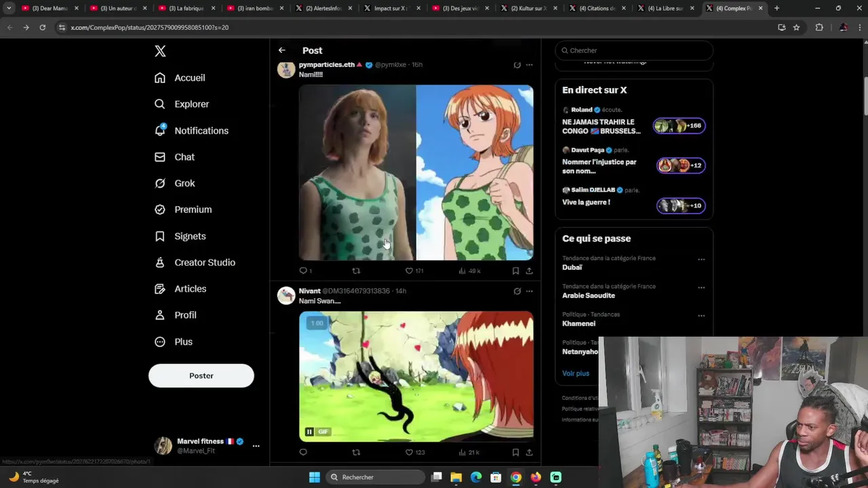
Task: Open Chat in the sidebar
Action: coord(174,157)
